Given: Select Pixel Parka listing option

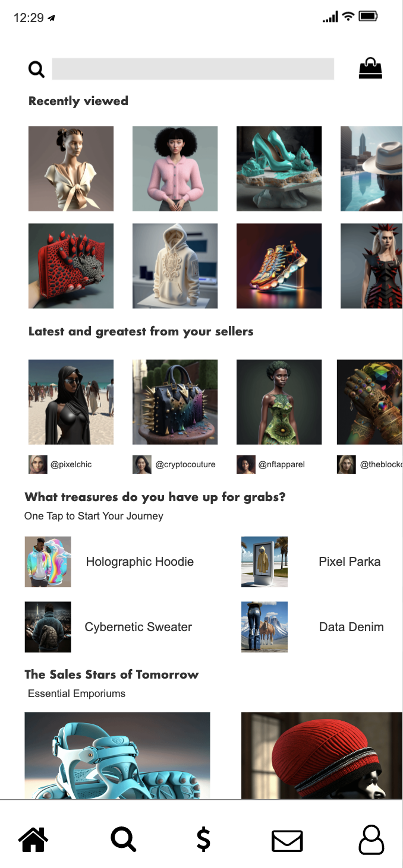Looking at the screenshot, I should (311, 562).
